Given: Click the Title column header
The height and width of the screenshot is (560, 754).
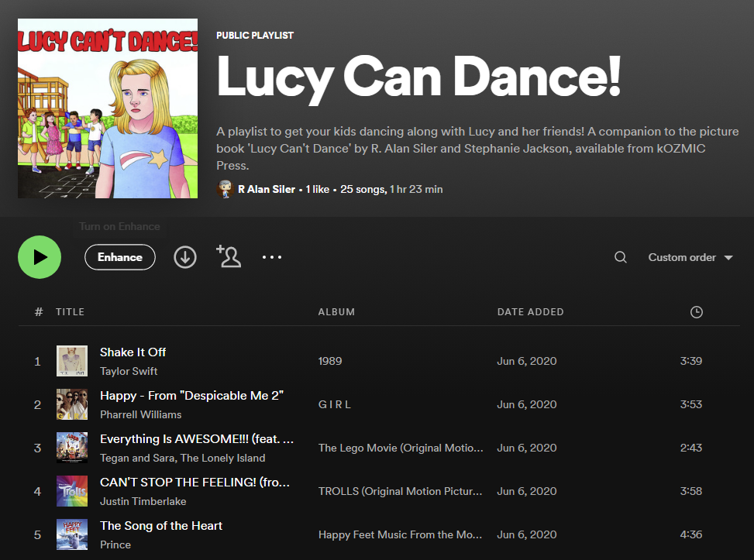Looking at the screenshot, I should pos(70,312).
